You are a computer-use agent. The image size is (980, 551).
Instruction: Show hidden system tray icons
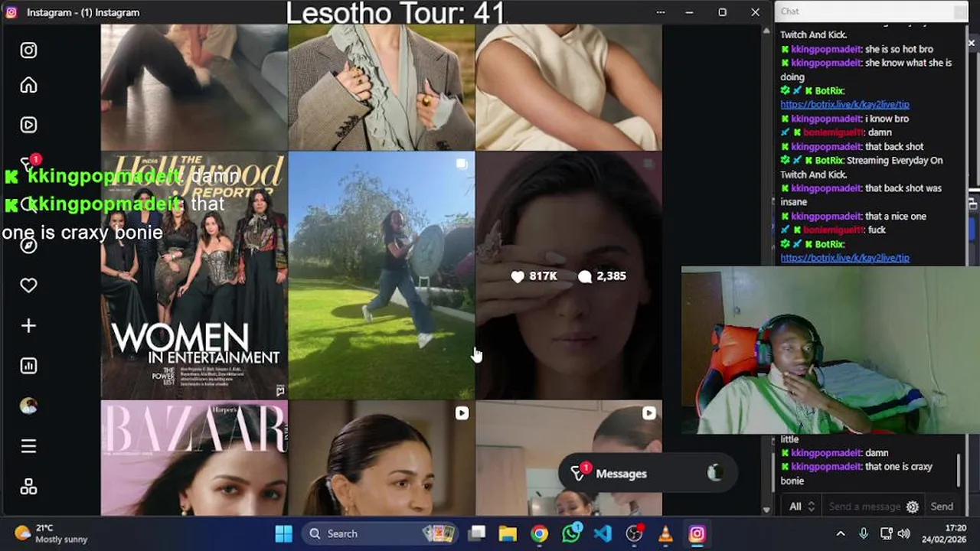[841, 533]
